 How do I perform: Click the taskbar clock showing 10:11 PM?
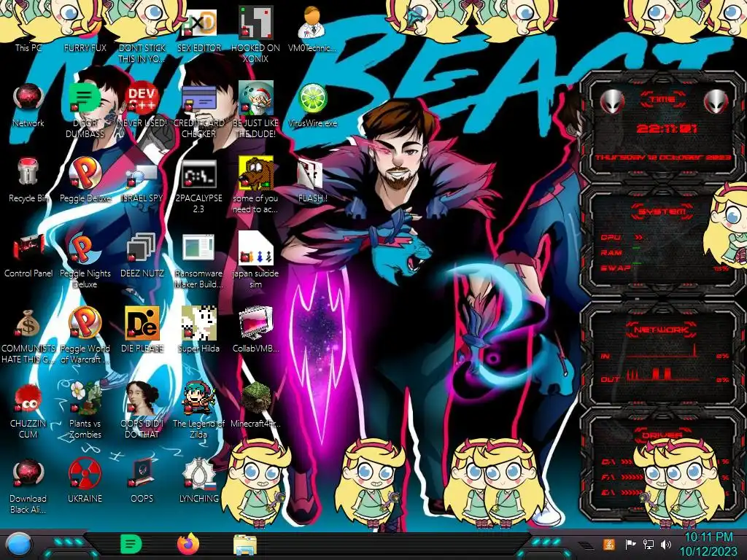708,544
